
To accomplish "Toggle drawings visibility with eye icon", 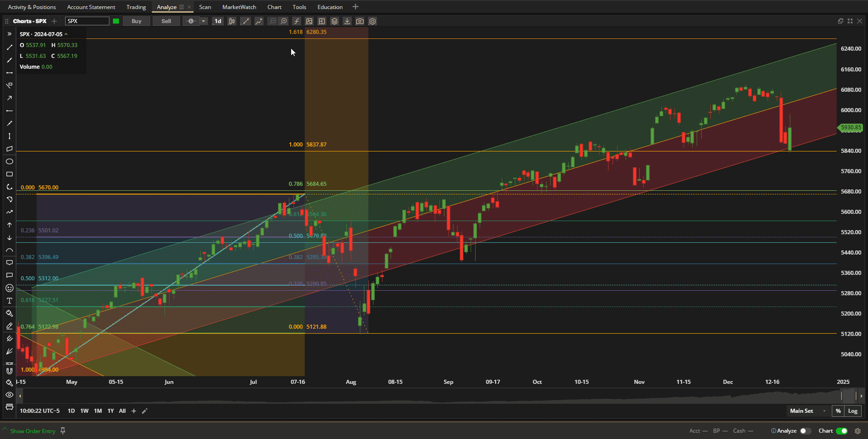I will pyautogui.click(x=9, y=395).
